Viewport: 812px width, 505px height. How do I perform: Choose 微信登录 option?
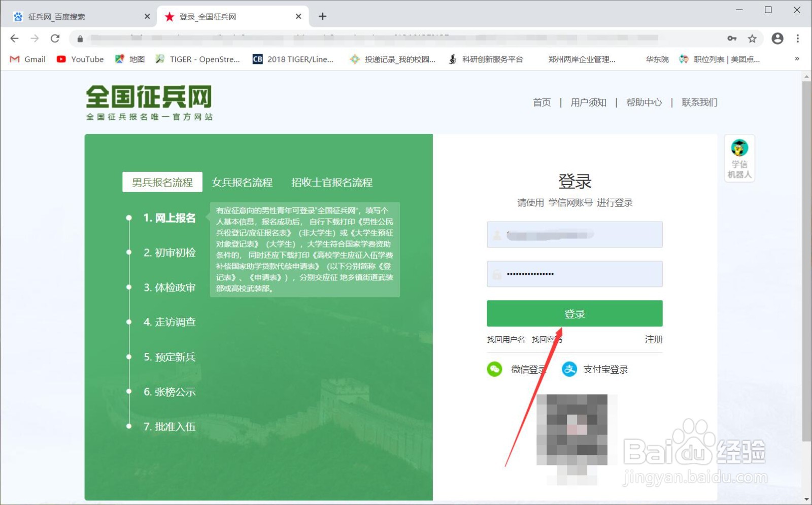click(517, 369)
